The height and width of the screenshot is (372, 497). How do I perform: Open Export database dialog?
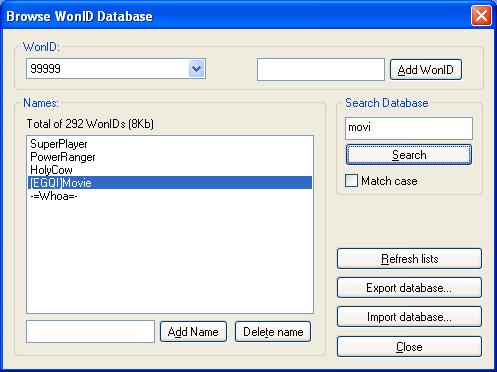pyautogui.click(x=409, y=288)
